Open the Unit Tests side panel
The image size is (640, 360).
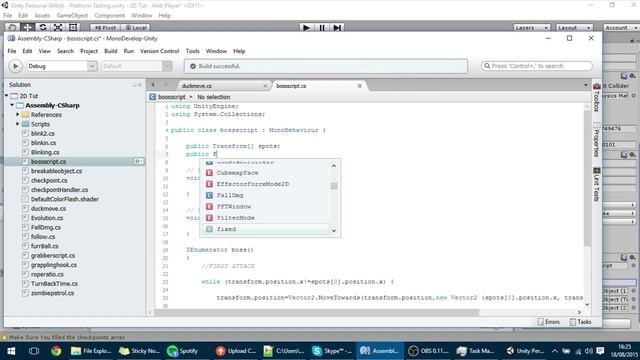point(596,185)
